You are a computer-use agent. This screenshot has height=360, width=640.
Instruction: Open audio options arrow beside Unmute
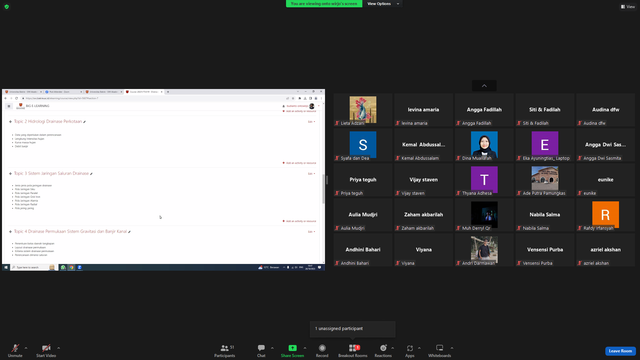(26, 348)
